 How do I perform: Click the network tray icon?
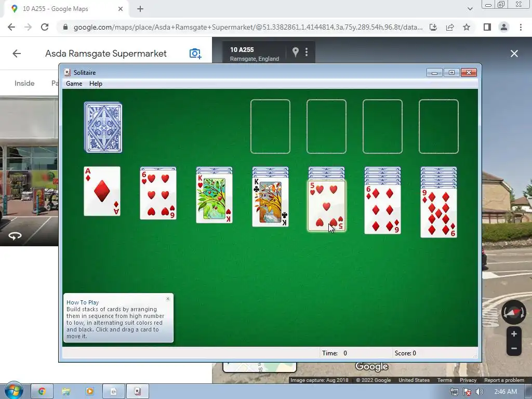coord(454,392)
